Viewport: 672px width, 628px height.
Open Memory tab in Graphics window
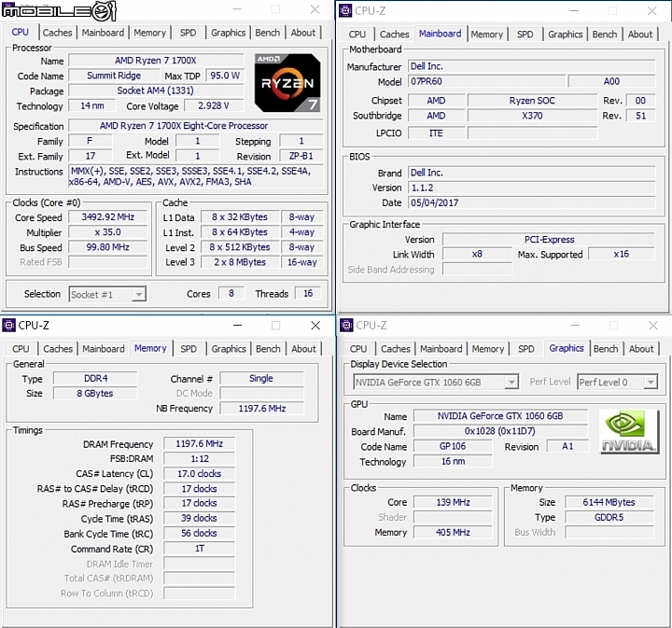[x=488, y=349]
